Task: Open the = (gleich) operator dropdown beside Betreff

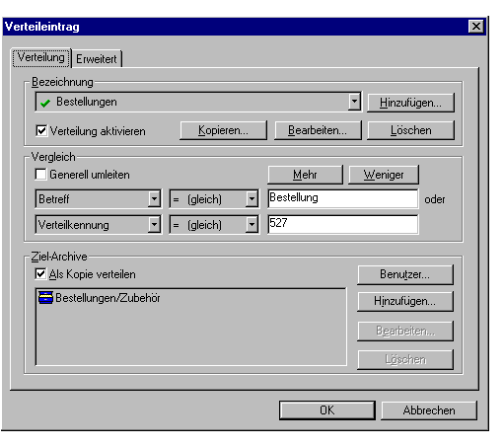Action: pyautogui.click(x=252, y=199)
